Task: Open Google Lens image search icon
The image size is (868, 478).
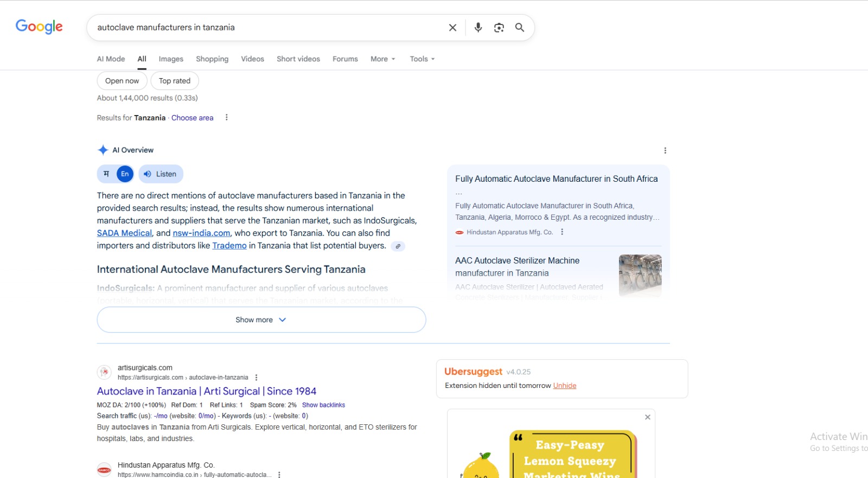Action: click(499, 28)
